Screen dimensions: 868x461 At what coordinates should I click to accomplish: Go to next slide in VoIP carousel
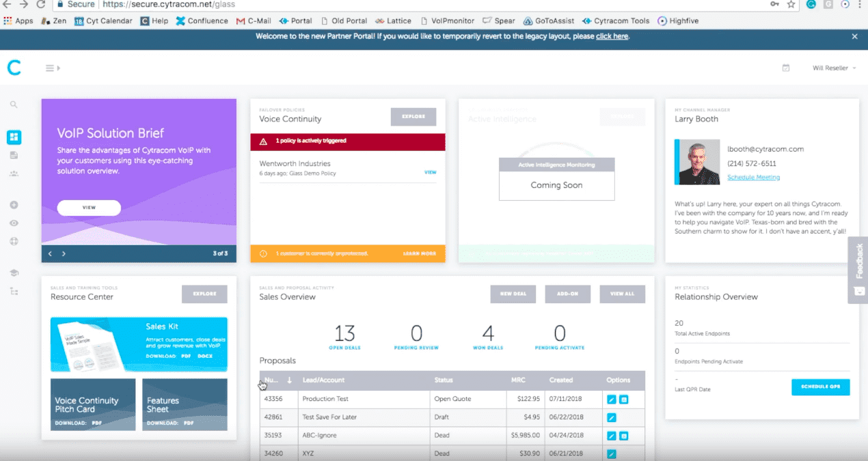pos(64,254)
